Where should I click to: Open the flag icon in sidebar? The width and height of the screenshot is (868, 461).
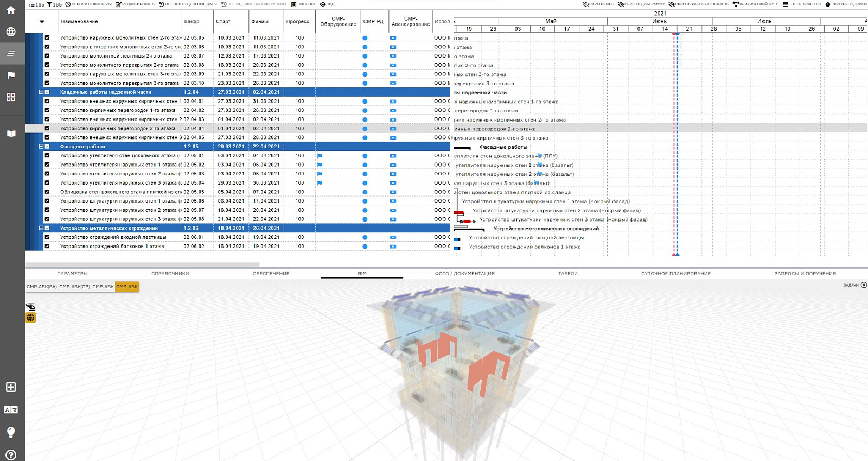11,75
